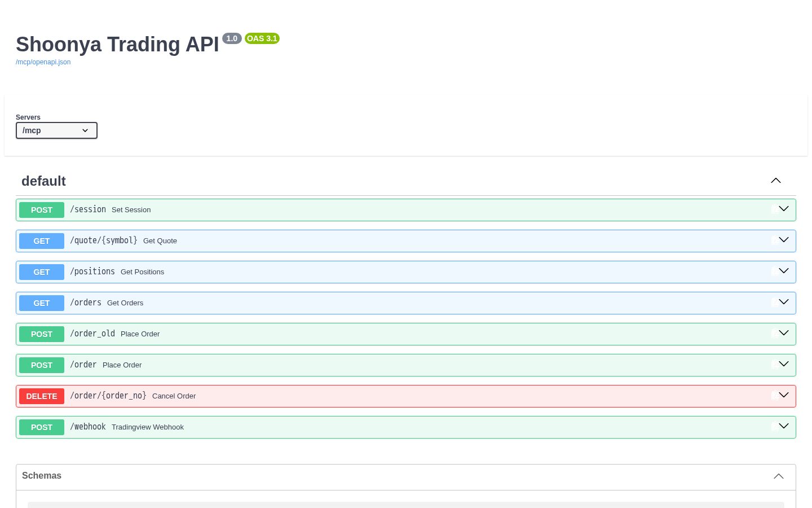Copy the POST /session path to clipboard
812x508 pixels.
[775, 209]
